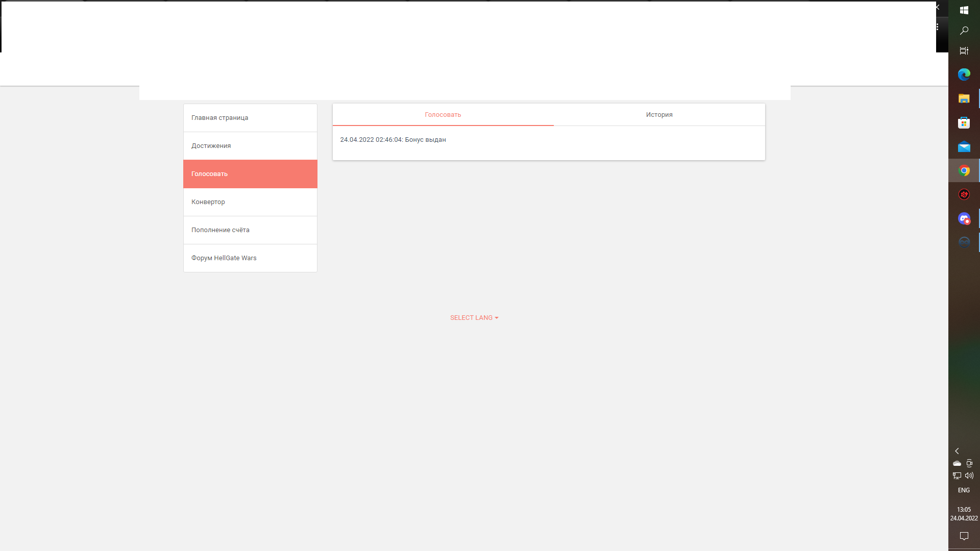Open Windows search magnifier
This screenshot has width=980, height=551.
click(964, 31)
